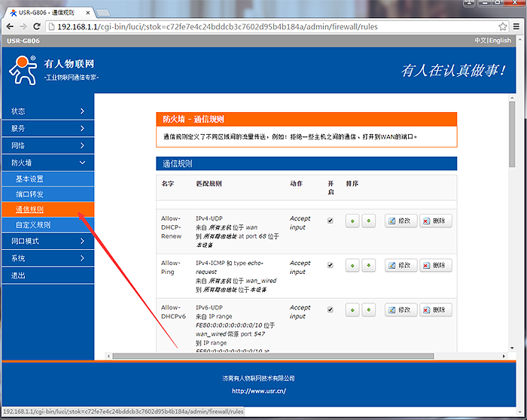This screenshot has height=420, width=527.
Task: Expand the 状态 sidebar section
Action: pyautogui.click(x=47, y=111)
